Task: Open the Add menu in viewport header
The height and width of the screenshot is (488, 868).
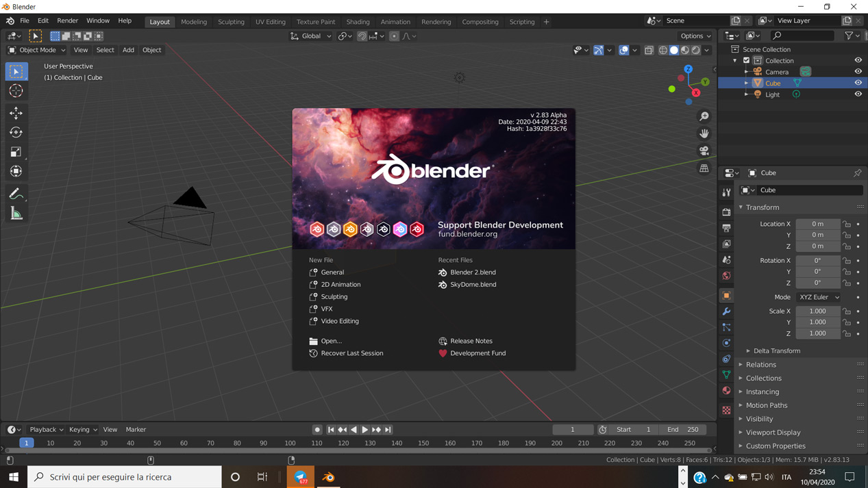Action: [128, 50]
